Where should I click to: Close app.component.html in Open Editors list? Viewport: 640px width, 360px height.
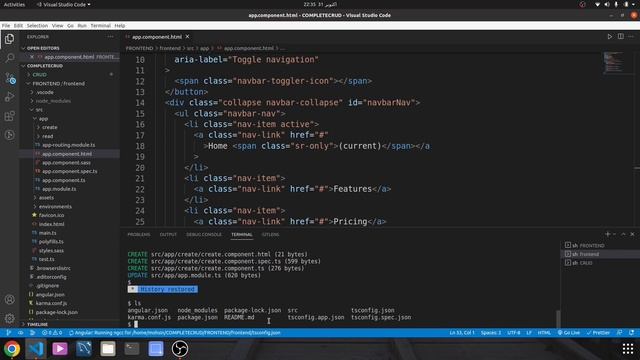tap(32, 57)
